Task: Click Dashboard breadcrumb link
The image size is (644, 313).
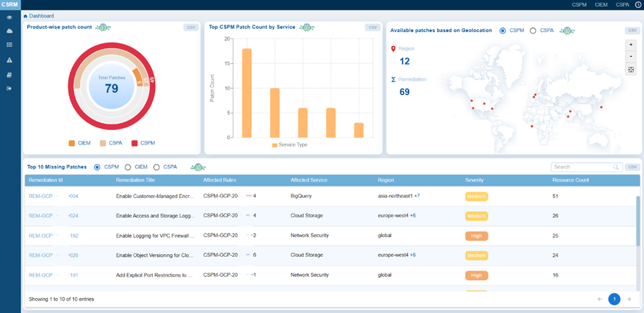Action: 41,15
